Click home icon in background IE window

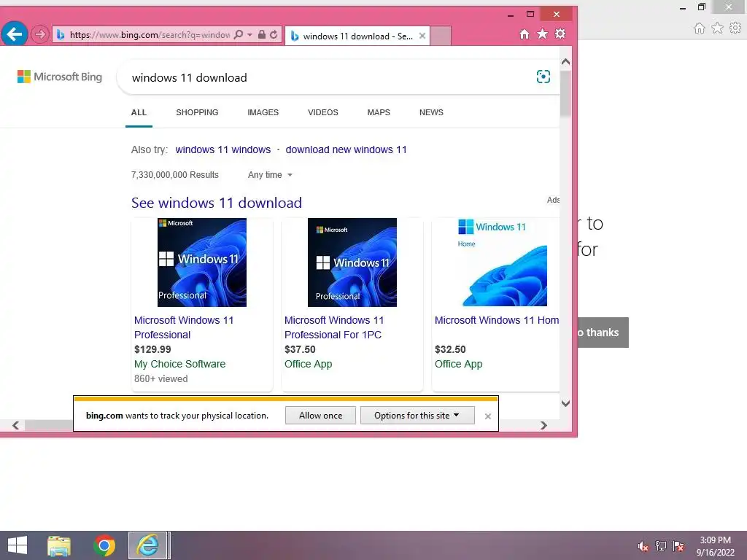(700, 28)
